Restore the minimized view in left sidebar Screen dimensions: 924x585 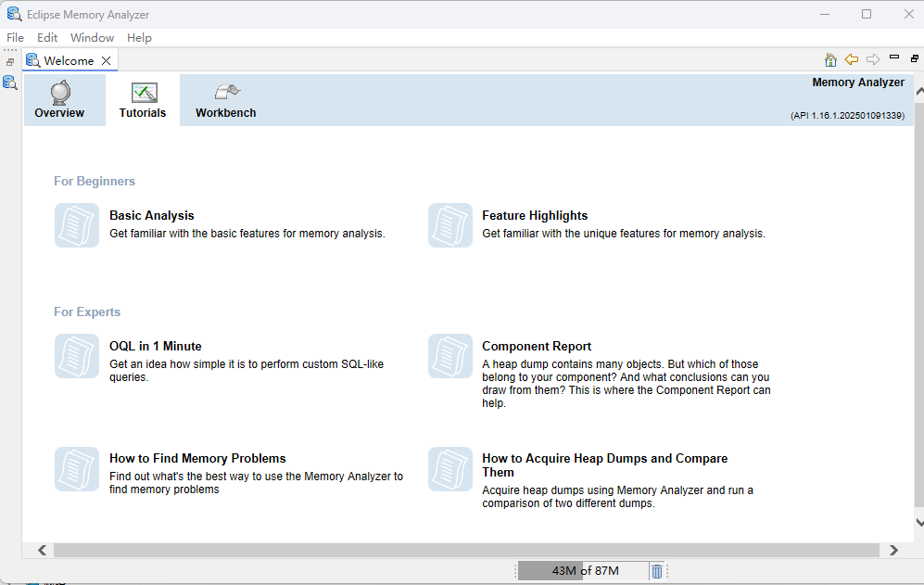point(10,62)
